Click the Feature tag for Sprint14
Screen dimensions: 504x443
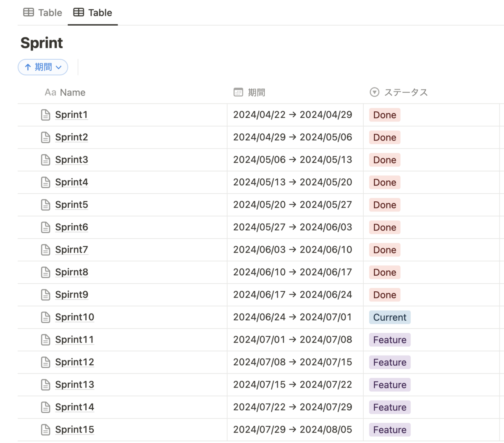390,407
